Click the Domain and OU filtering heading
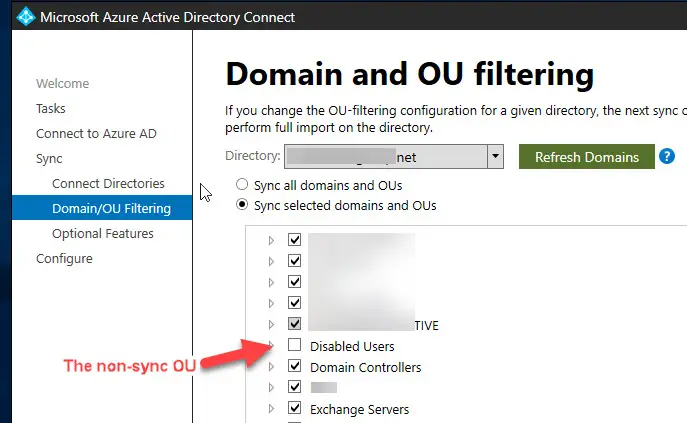This screenshot has height=423, width=687. coord(410,75)
